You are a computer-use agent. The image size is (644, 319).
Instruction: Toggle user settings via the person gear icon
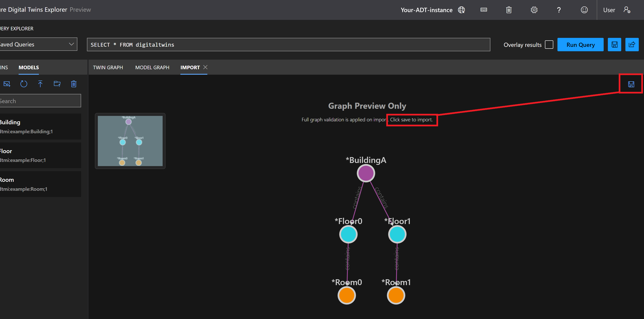coord(627,10)
